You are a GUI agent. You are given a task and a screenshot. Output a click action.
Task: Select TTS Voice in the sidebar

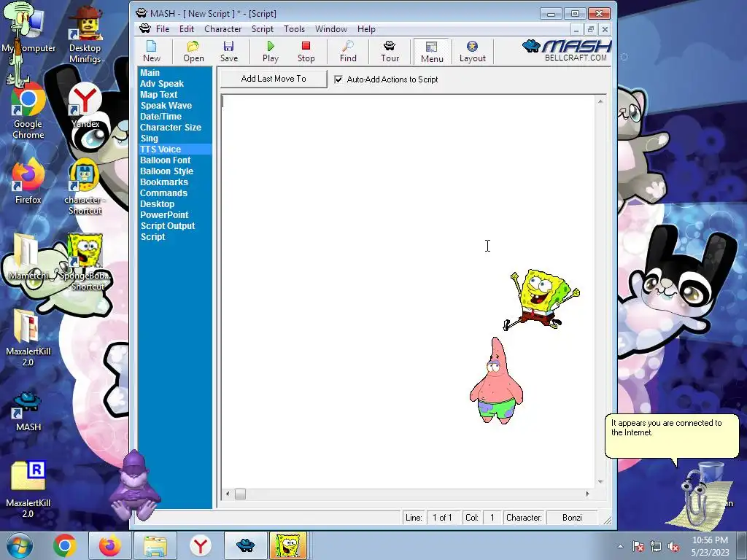point(160,149)
